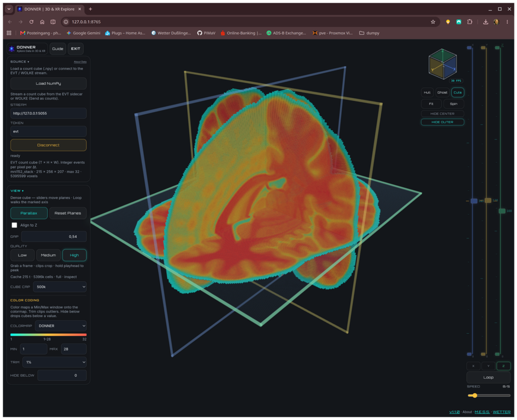Open the Posteingang Gmail bookmark

[40, 33]
